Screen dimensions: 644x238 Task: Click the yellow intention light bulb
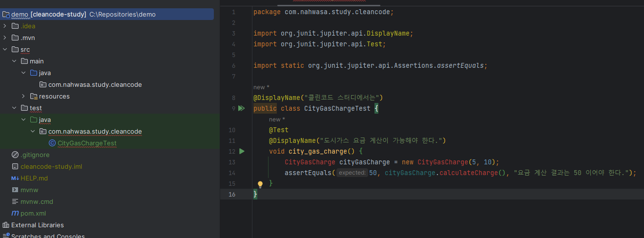point(260,184)
